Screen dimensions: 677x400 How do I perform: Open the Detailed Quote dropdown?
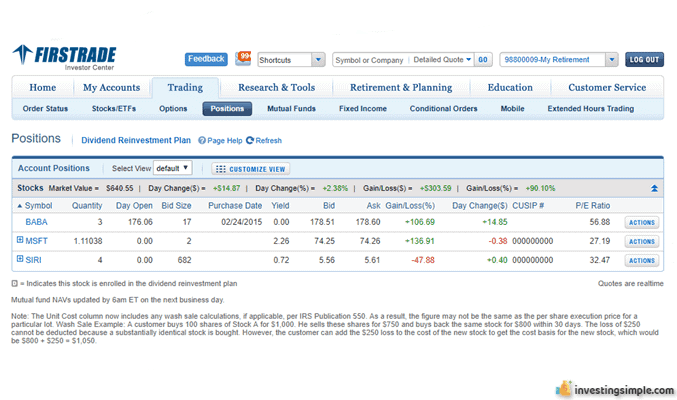(442, 60)
